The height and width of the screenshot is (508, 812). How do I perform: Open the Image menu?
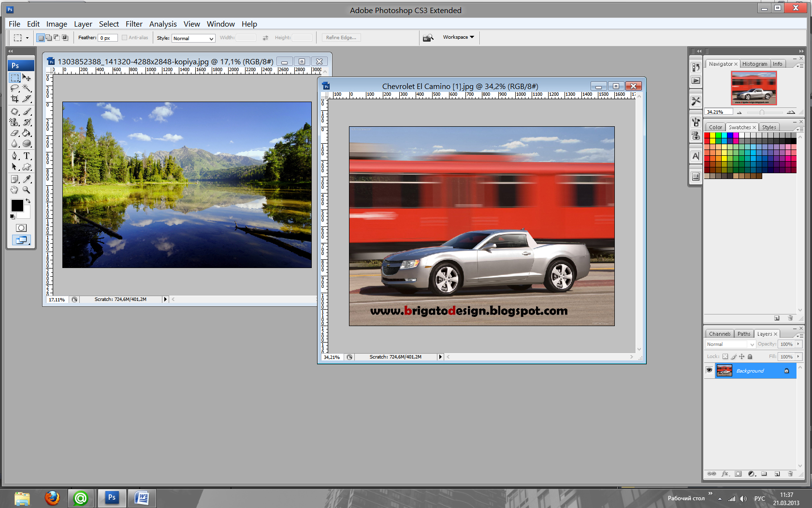tap(57, 24)
